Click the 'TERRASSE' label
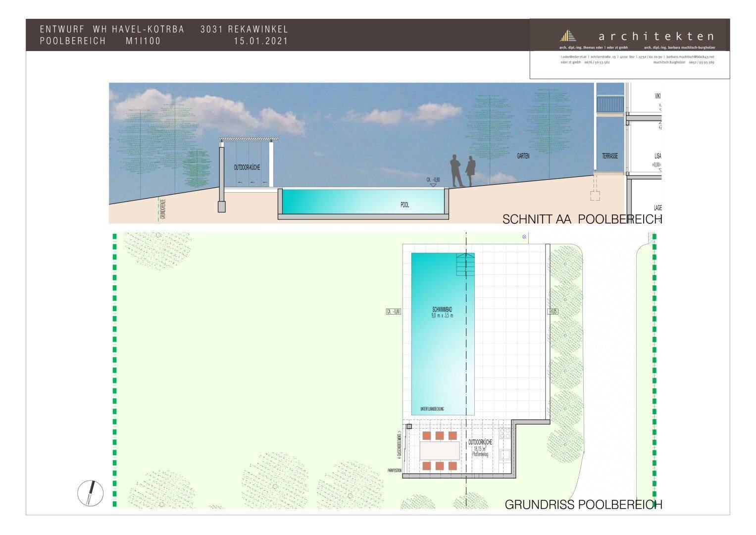 (x=610, y=156)
